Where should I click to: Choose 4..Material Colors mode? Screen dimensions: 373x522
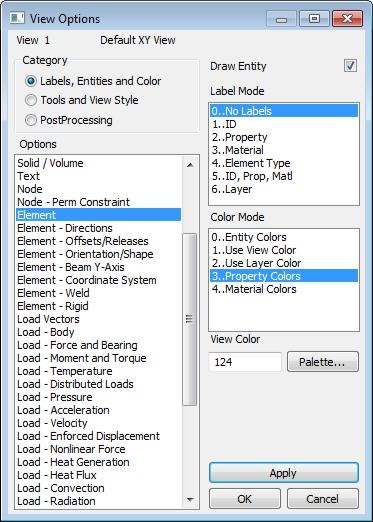[x=284, y=289]
